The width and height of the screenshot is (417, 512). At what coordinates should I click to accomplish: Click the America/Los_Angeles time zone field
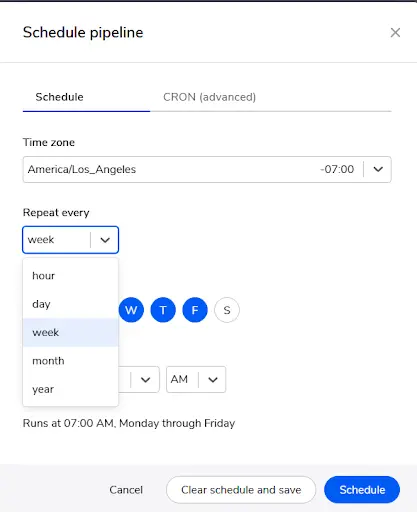tap(207, 169)
